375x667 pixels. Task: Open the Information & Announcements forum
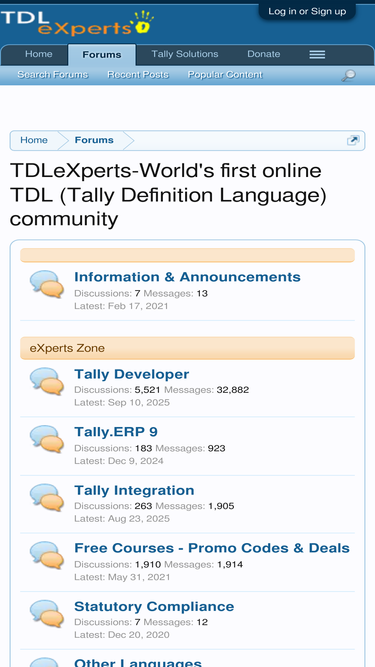(187, 277)
